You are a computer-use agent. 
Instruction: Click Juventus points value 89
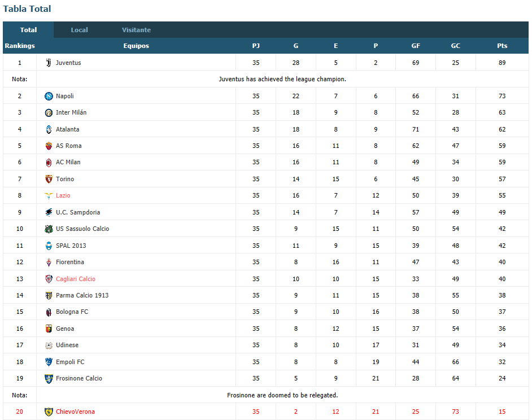pyautogui.click(x=502, y=63)
